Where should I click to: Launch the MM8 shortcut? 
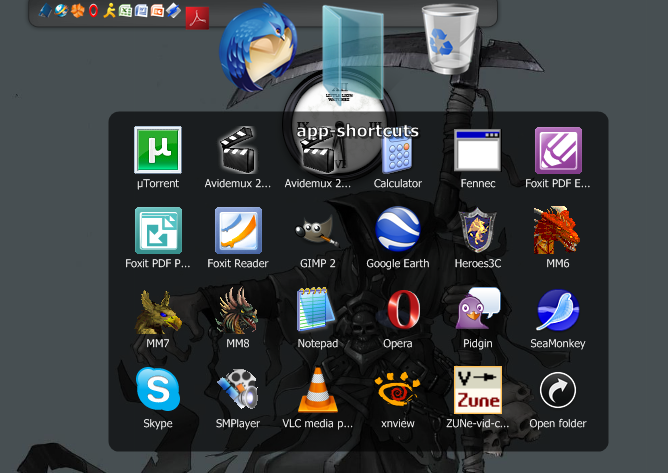click(x=237, y=310)
